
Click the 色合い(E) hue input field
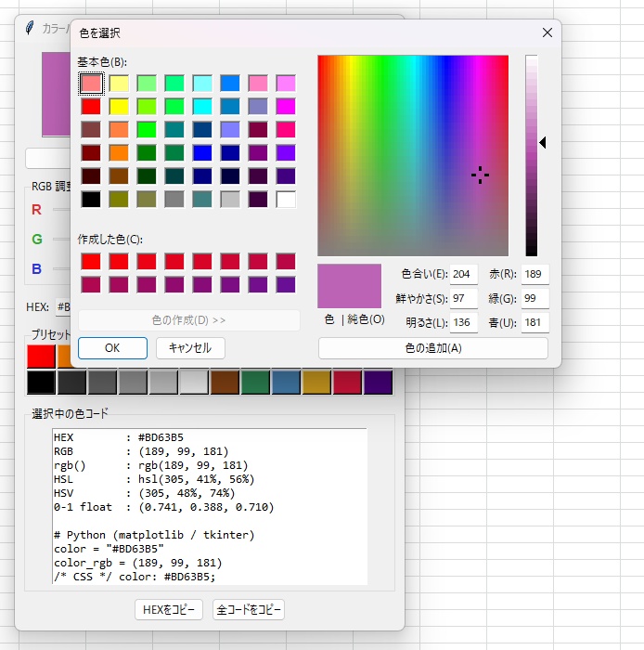463,274
